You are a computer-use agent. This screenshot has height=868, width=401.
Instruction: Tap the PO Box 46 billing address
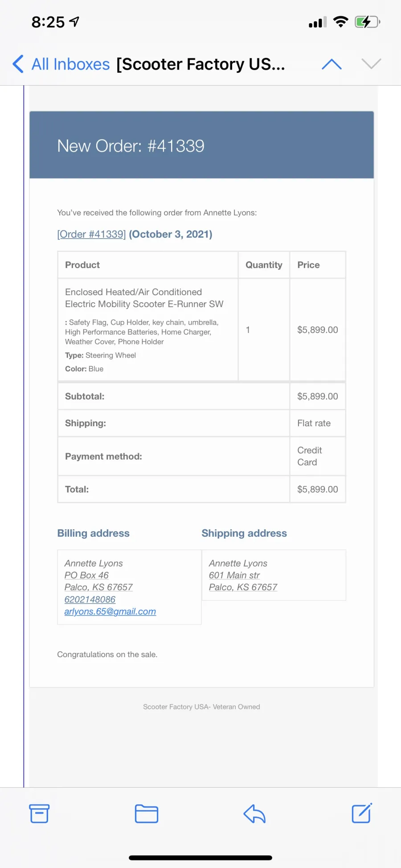[86, 576]
